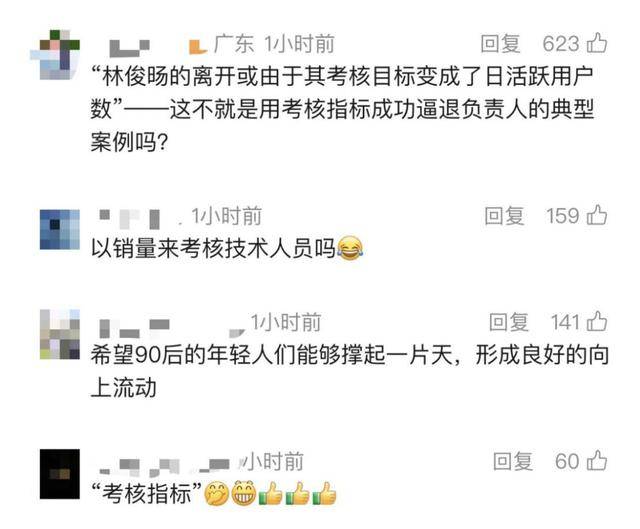Reply to the “考核指标” comment
This screenshot has width=640, height=529.
point(513,461)
